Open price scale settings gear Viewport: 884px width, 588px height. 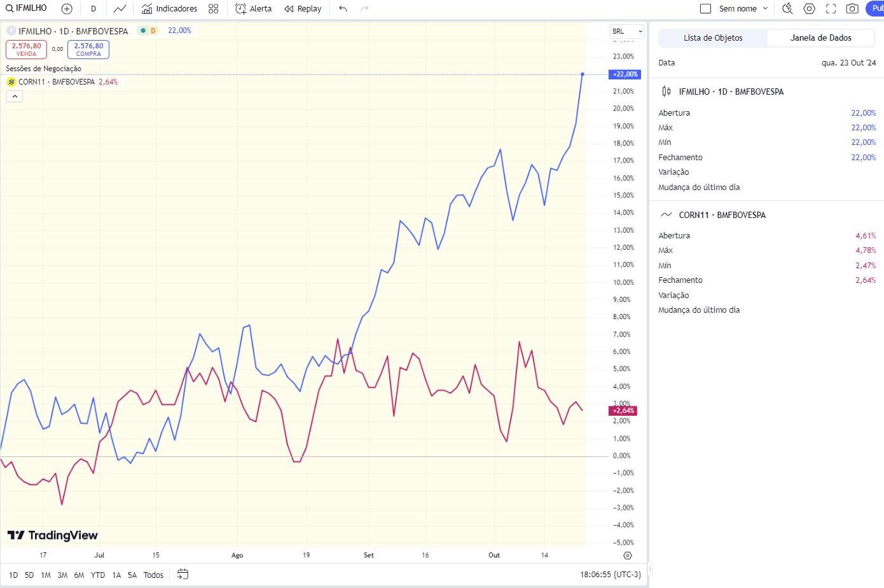click(628, 556)
